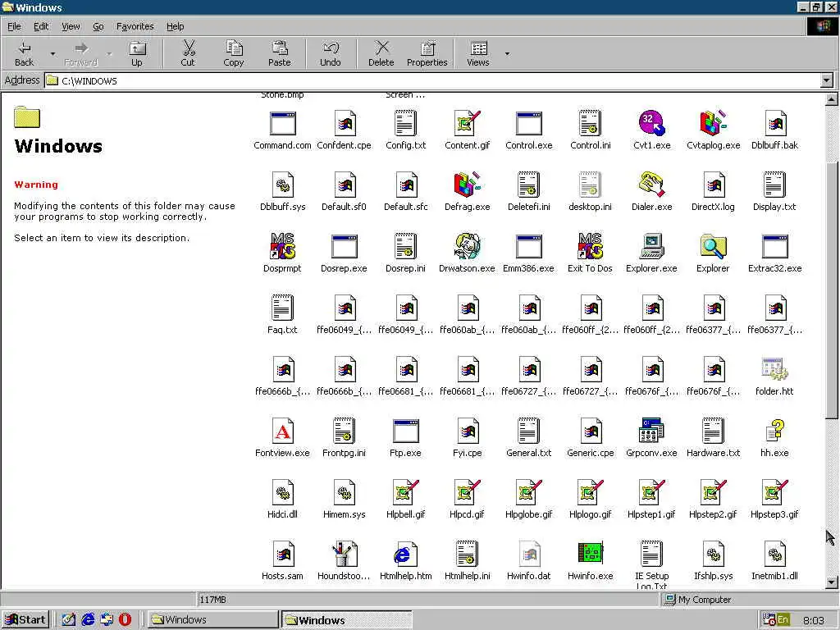Select the Hlpglobe.gif icon
Image resolution: width=840 pixels, height=630 pixels.
click(529, 493)
